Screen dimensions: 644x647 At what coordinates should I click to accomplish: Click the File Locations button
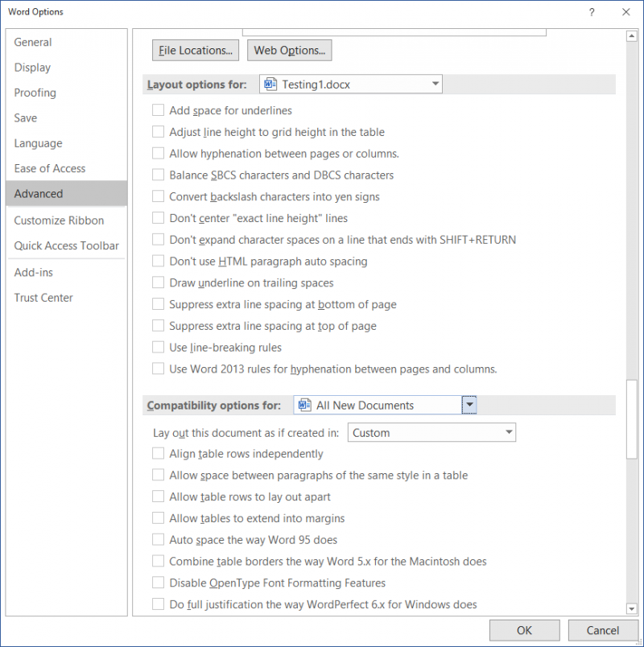[195, 50]
